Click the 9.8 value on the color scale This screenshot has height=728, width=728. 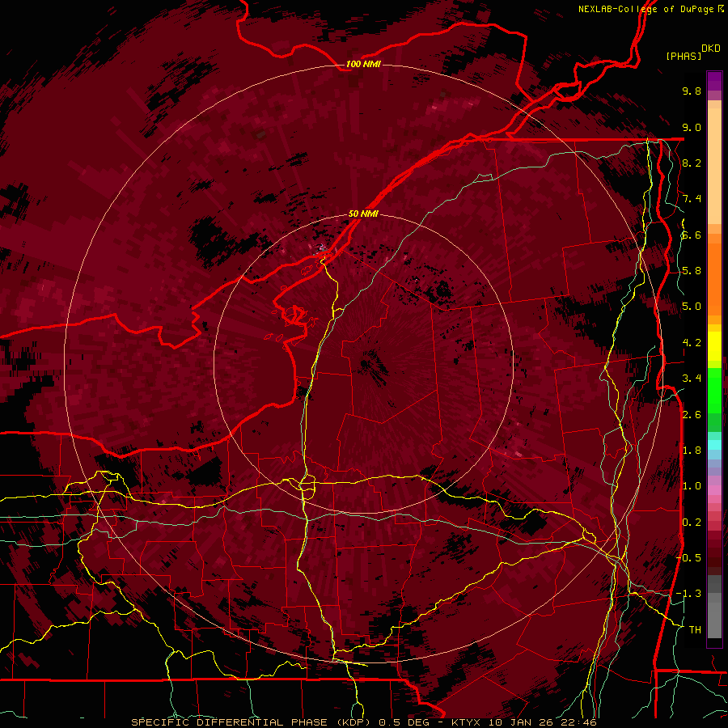pos(692,91)
